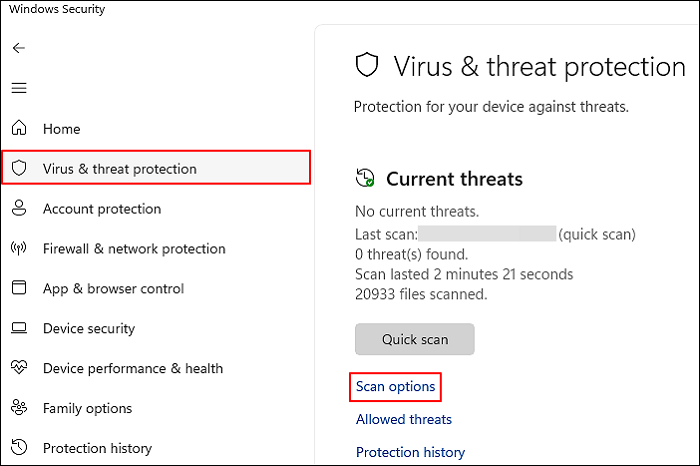The image size is (700, 466).
Task: Click the Account protection person icon
Action: 19,209
